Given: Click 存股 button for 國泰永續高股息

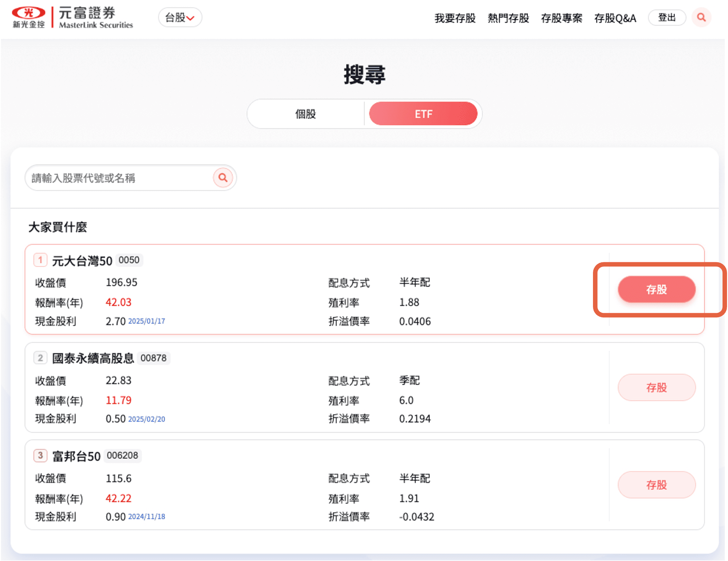Looking at the screenshot, I should point(657,387).
